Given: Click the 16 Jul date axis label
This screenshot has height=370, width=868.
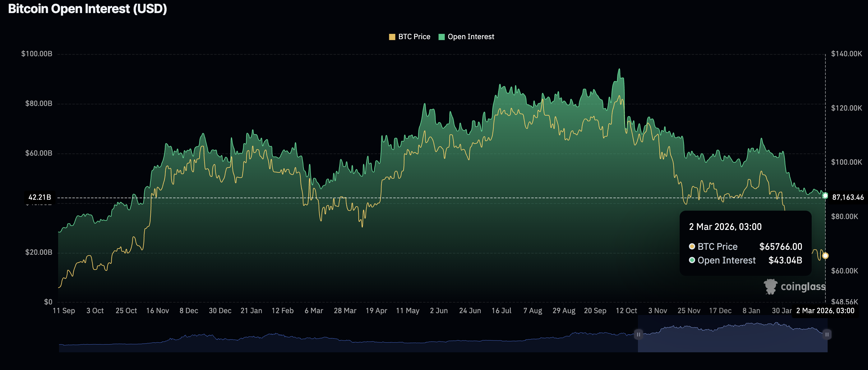Looking at the screenshot, I should [501, 311].
